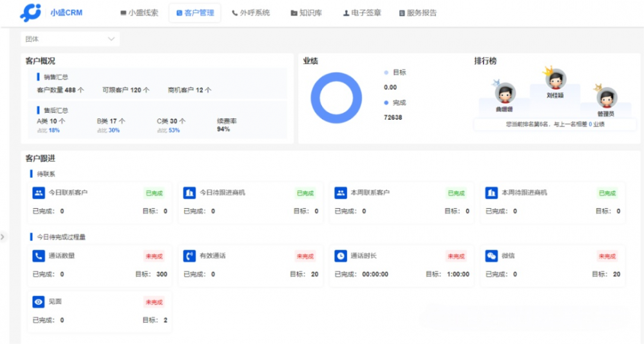Expand the collapsed left sidebar arrow
Image resolution: width=644 pixels, height=344 pixels.
[3, 236]
